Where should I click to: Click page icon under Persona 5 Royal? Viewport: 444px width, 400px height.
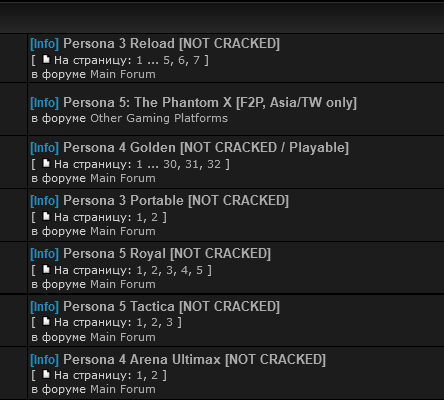[46, 270]
